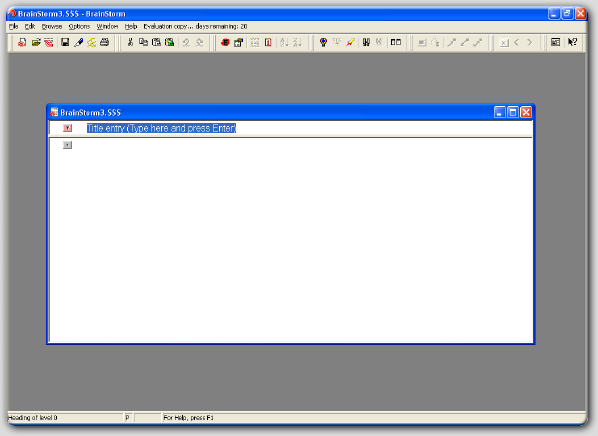Click the hot air balloon icon
The height and width of the screenshot is (436, 598).
(x=323, y=42)
